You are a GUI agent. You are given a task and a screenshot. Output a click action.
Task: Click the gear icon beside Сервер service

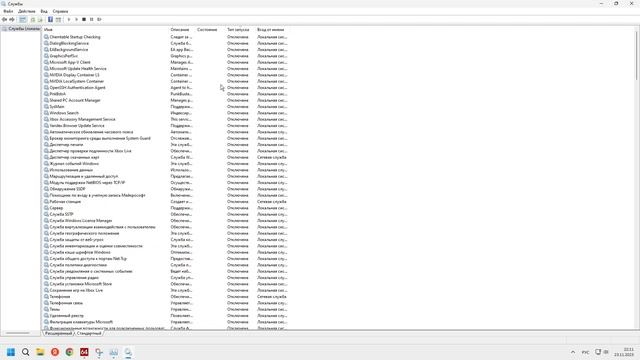[46, 208]
